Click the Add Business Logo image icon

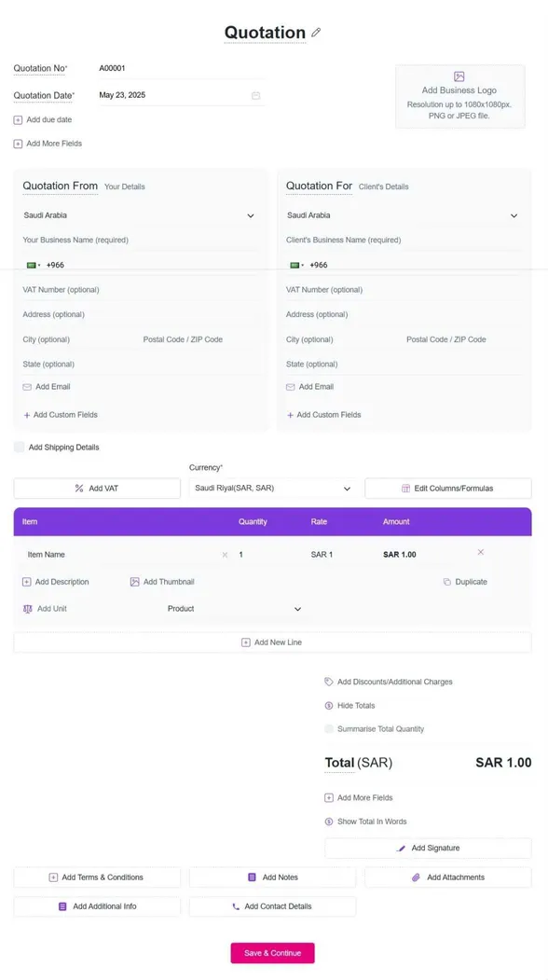click(x=459, y=76)
